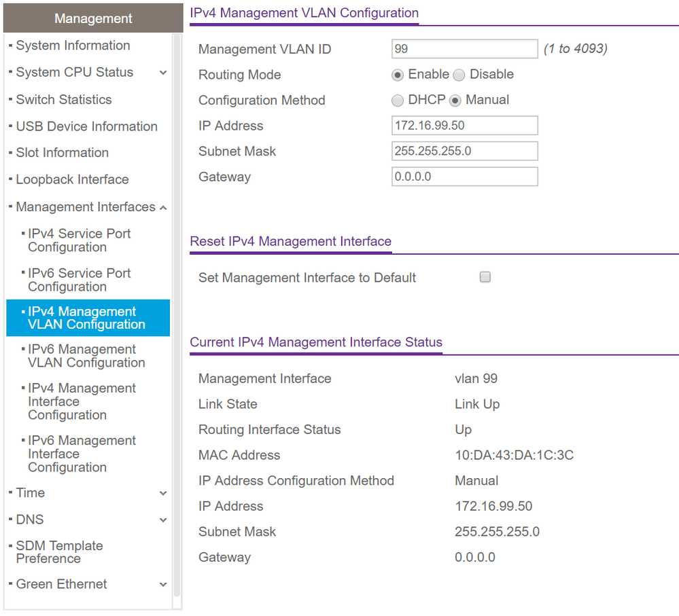The height and width of the screenshot is (616, 679).
Task: Expand System CPU Status submenu
Action: click(x=163, y=73)
